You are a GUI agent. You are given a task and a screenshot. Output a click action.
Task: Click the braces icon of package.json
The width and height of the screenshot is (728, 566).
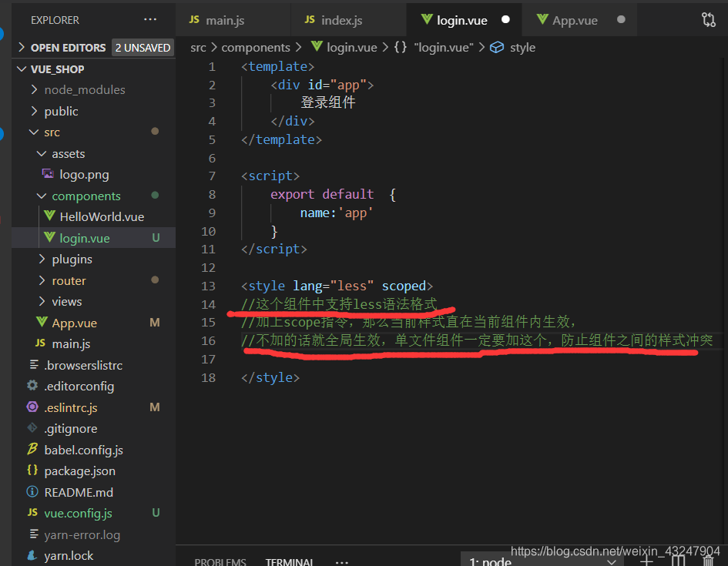tap(32, 470)
